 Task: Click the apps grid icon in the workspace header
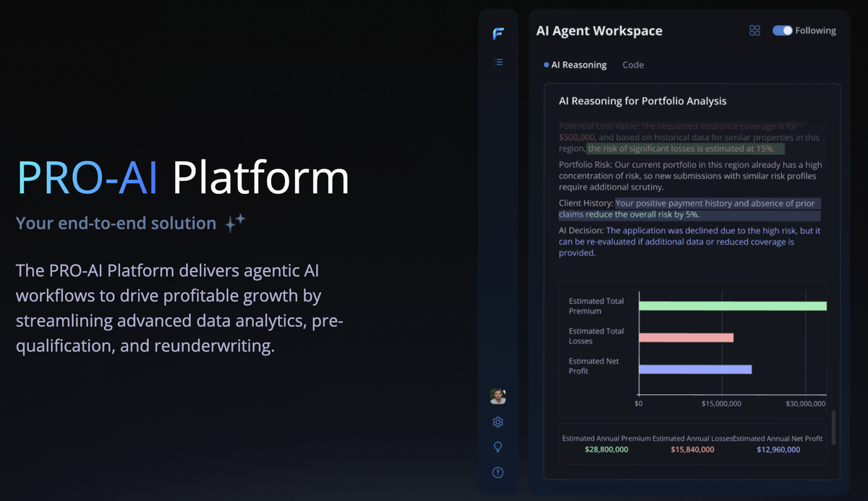coord(754,30)
